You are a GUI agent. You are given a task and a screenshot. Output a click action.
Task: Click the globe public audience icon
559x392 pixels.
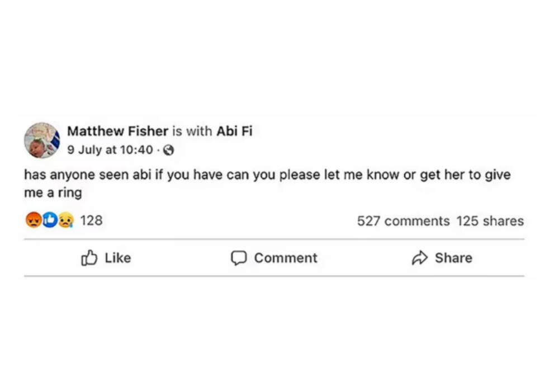pos(169,150)
